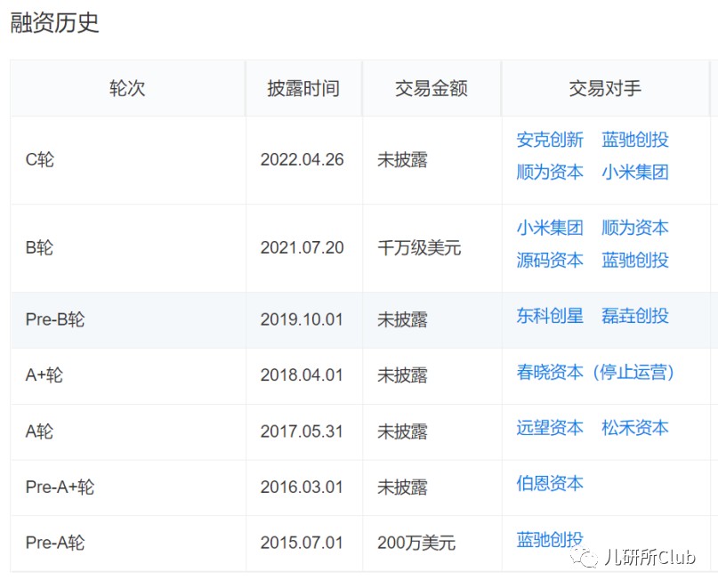Open 远望资本 investor link
Screen dimensions: 718x588
(x=550, y=428)
